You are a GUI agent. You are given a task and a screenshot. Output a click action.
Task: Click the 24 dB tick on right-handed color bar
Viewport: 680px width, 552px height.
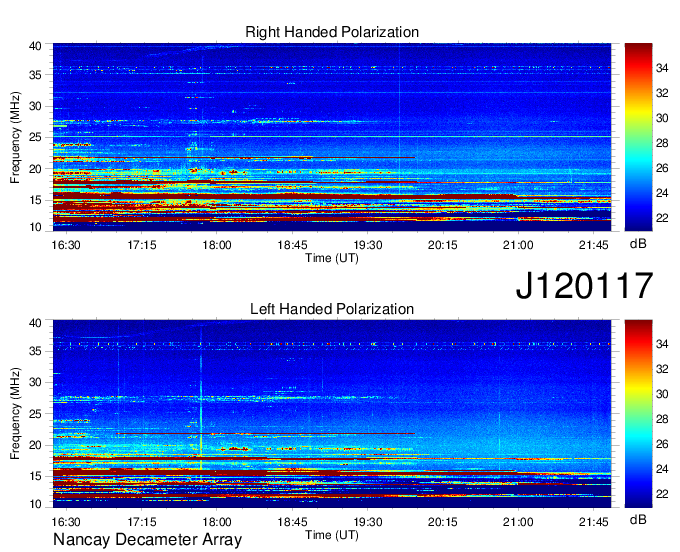point(662,193)
